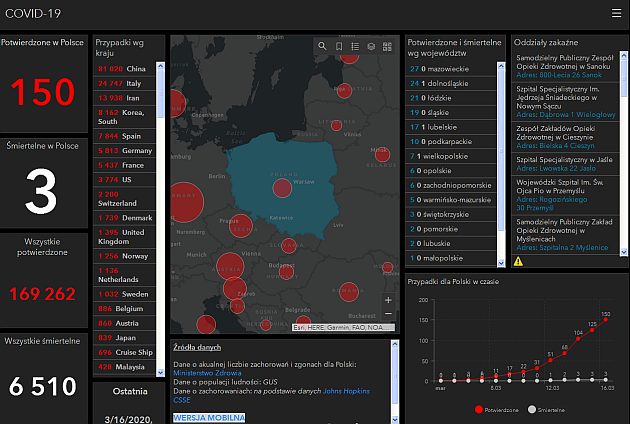Viewport: 630px width, 424px height.
Task: Click the red circle near Minsk
Action: click(x=382, y=155)
